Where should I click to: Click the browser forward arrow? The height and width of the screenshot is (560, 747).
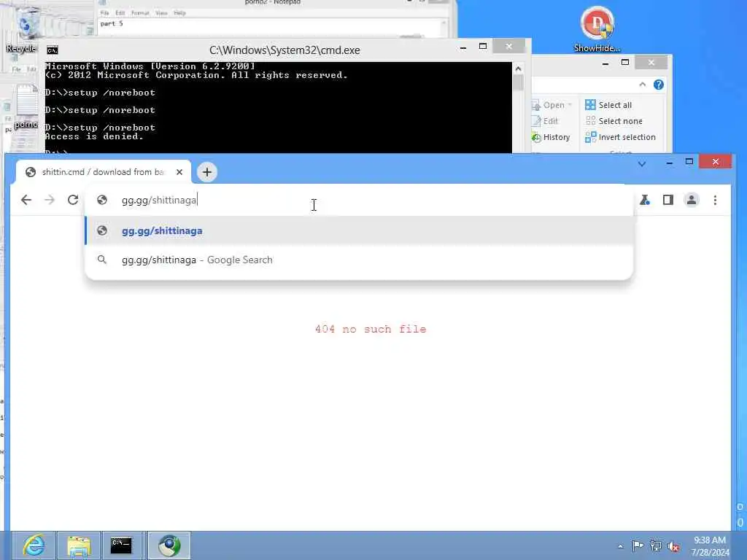click(x=50, y=200)
